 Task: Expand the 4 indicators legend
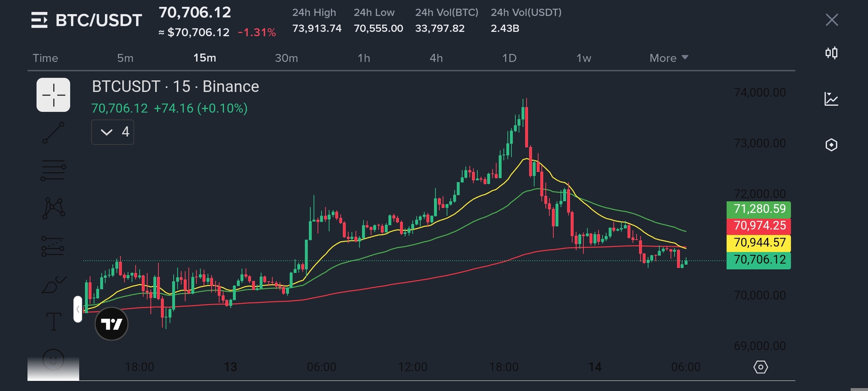(x=112, y=132)
